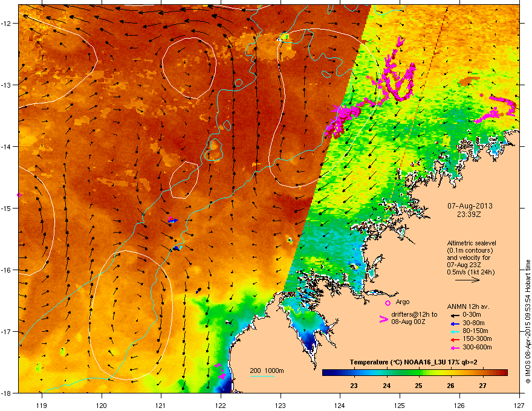Click the "Temperature (°C) NOAA16_L3U" title
Screen dimensions: 532x411
399,362
